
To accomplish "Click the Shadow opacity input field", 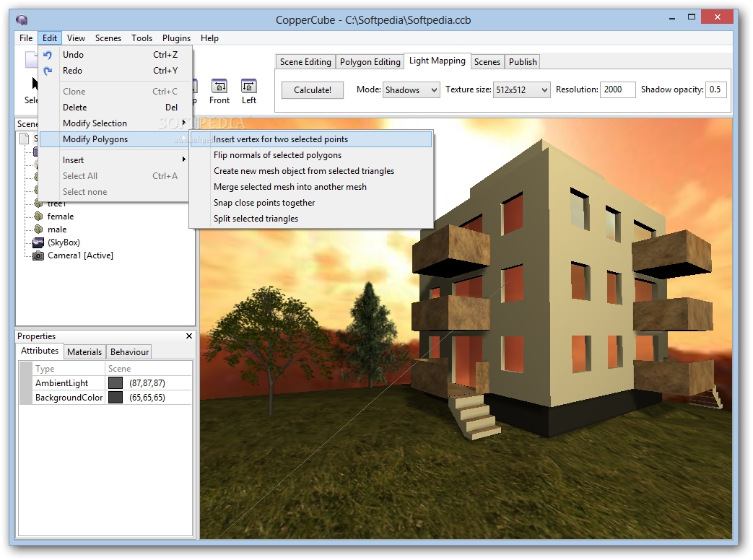I will pos(715,89).
